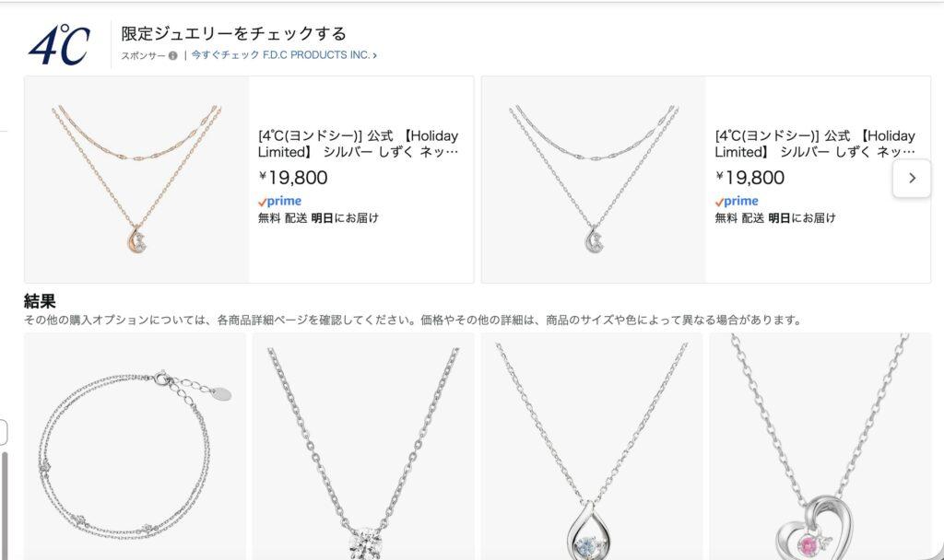Open the blue stone teardrop necklace result

coord(591,447)
